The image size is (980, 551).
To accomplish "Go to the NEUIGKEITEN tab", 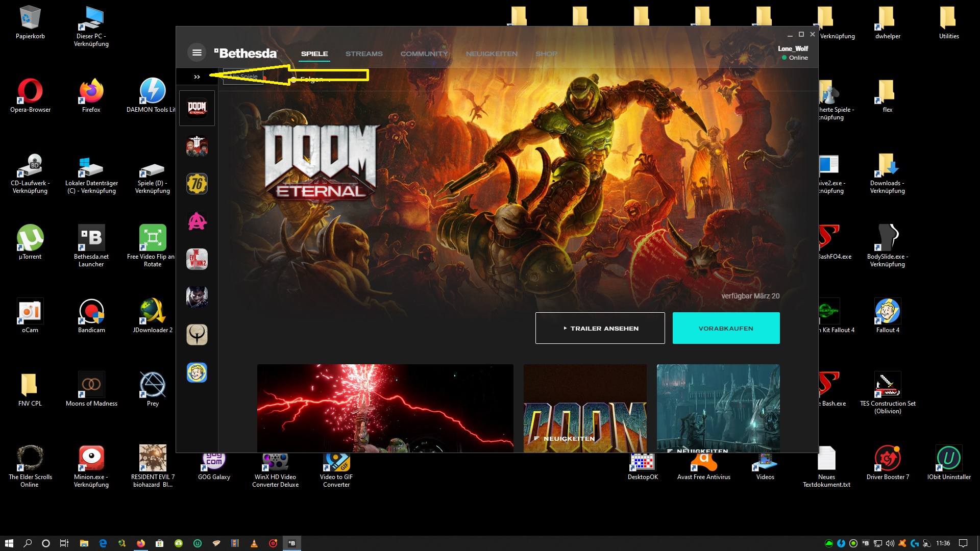I will (x=492, y=54).
